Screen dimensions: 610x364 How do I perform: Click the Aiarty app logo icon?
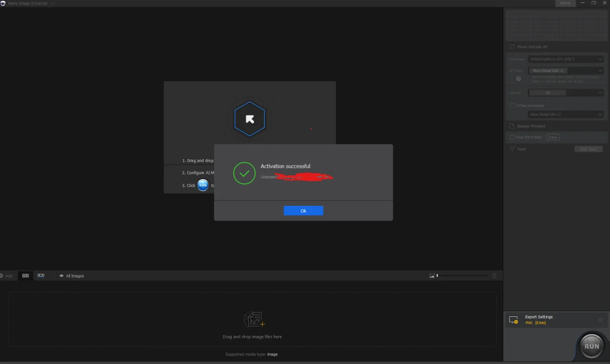[3, 3]
